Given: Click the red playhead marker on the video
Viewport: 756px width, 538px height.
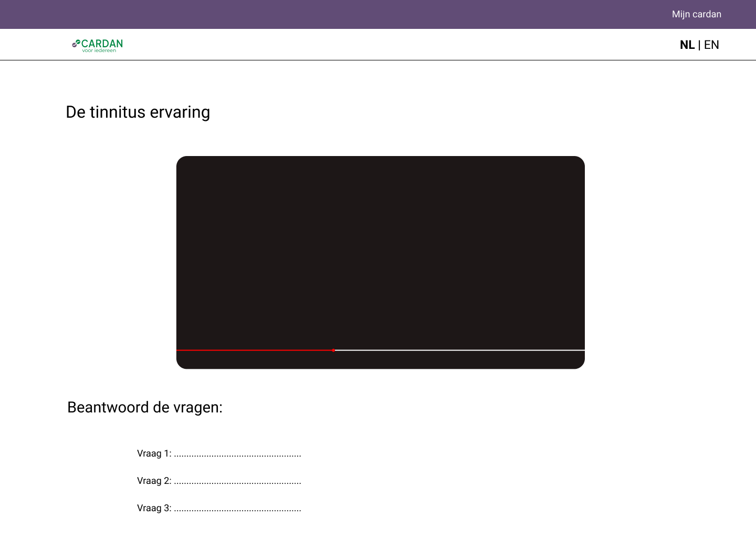Looking at the screenshot, I should (333, 350).
